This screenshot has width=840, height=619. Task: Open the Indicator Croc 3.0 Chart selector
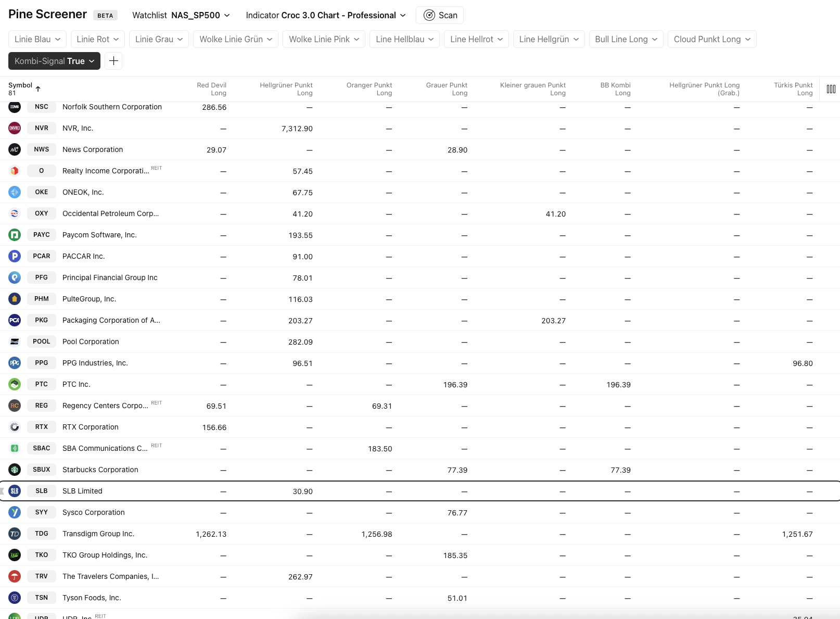[325, 15]
